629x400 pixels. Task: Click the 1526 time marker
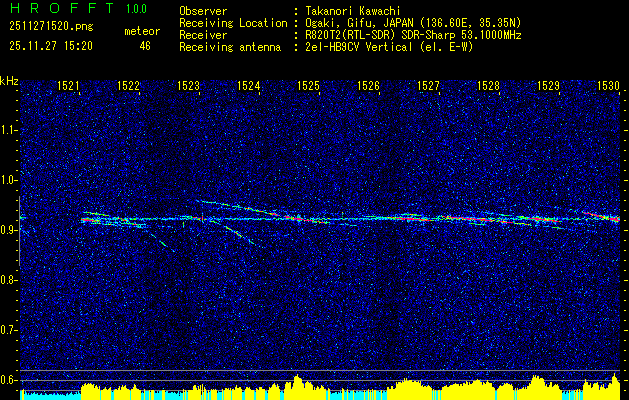(368, 85)
